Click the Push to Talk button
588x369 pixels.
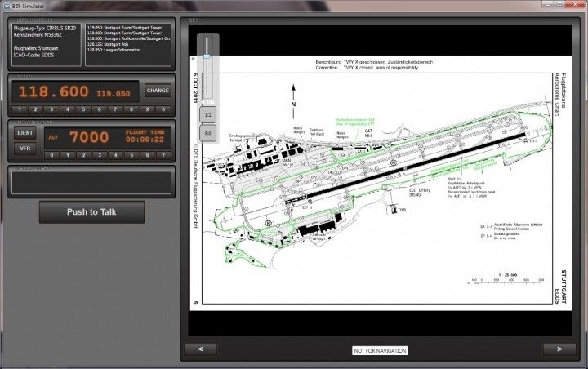point(91,212)
